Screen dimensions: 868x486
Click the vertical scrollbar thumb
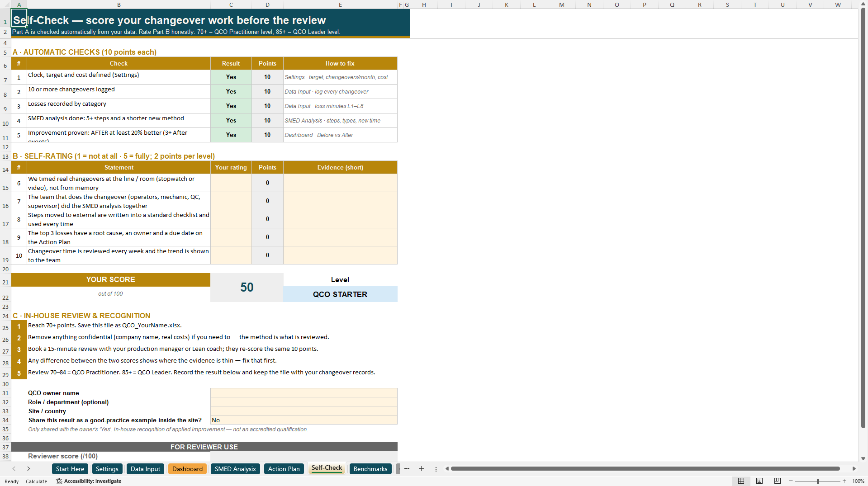(x=863, y=218)
